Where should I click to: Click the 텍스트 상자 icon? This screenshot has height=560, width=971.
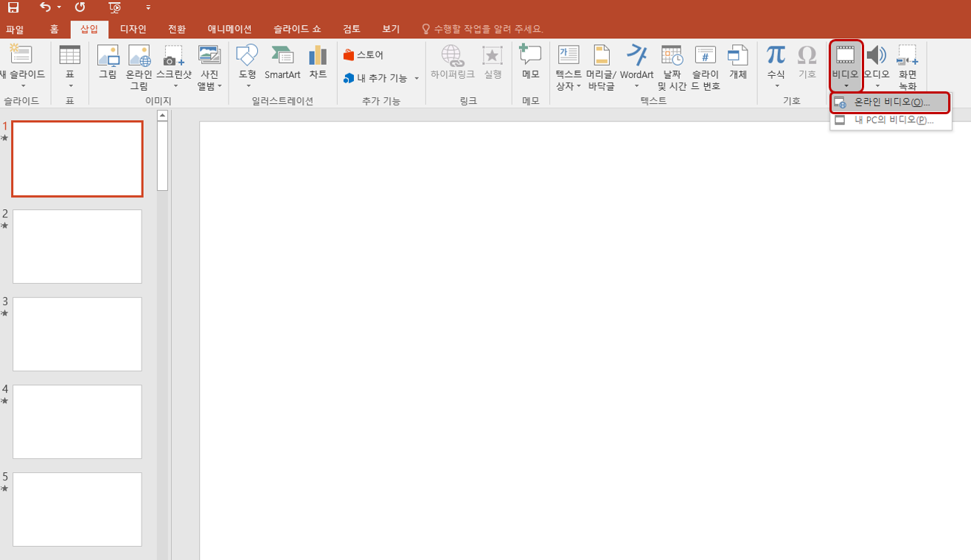568,56
